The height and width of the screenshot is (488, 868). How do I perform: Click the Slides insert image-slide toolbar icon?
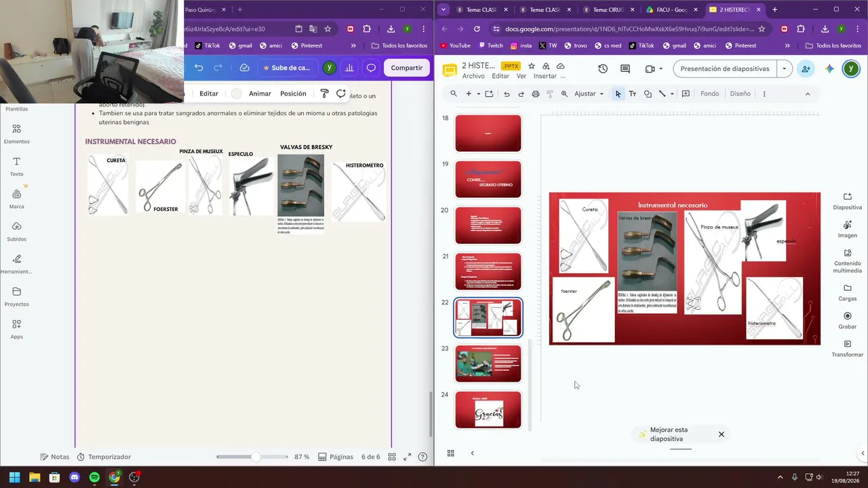pyautogui.click(x=489, y=94)
